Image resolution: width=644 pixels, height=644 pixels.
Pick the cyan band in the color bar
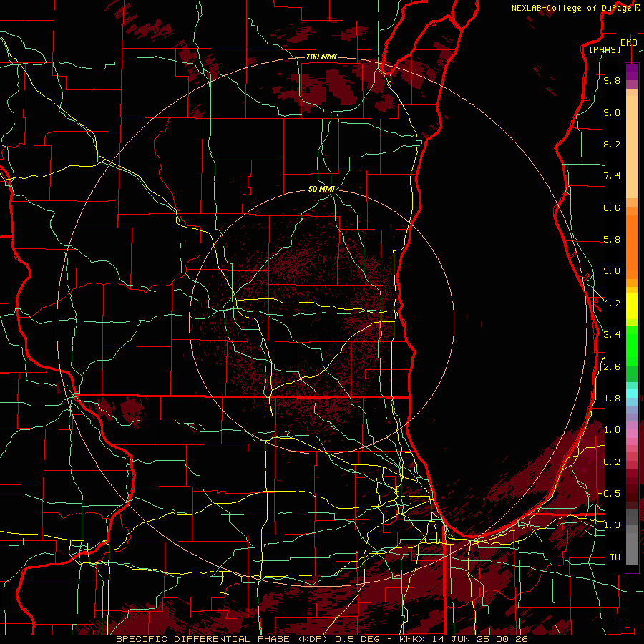click(x=632, y=393)
